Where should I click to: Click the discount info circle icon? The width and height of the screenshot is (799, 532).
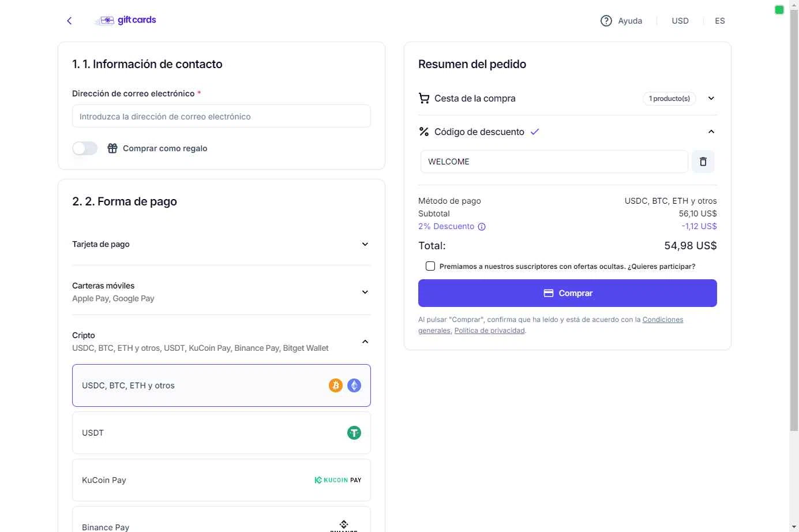click(482, 227)
